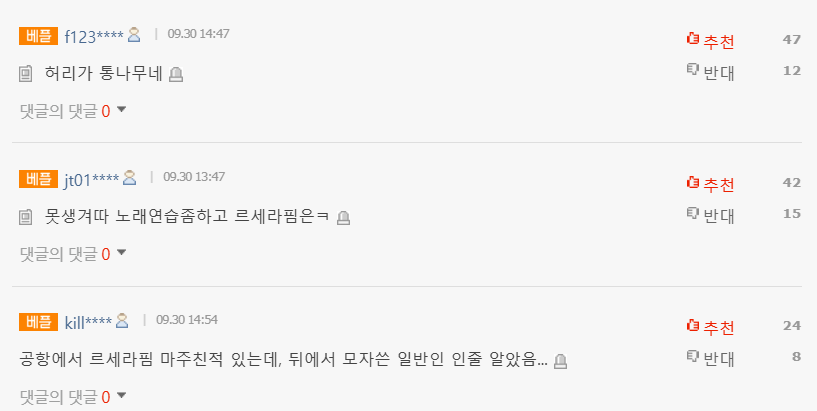
Task: Click the document icon before '못생겨따 노래연습좀하고'
Action: (26, 217)
